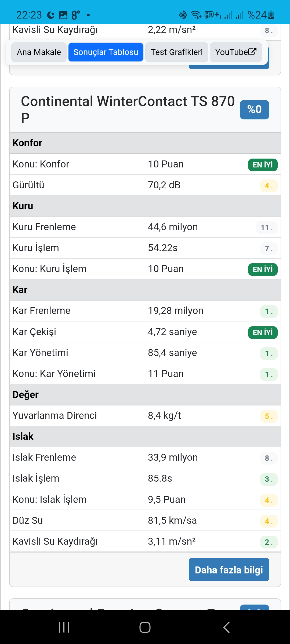290x644 pixels.
Task: Go back with navigation arrow
Action: click(226, 627)
